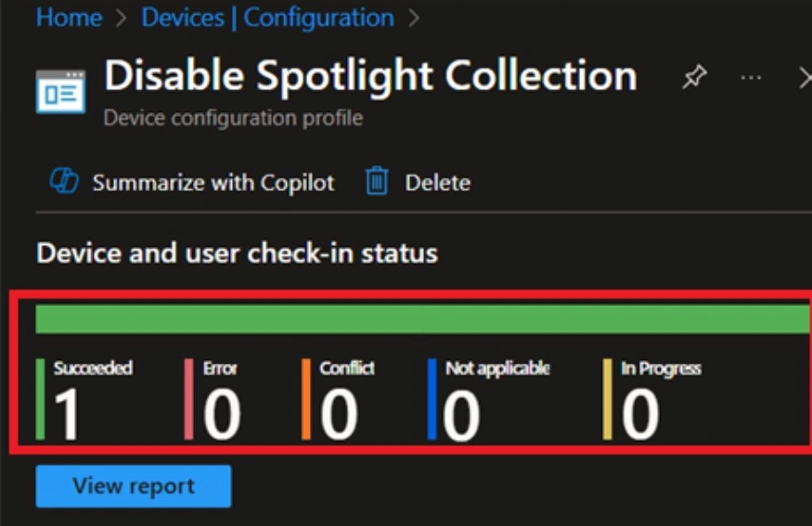Click the Copilot icon beside Summarize

tap(64, 182)
